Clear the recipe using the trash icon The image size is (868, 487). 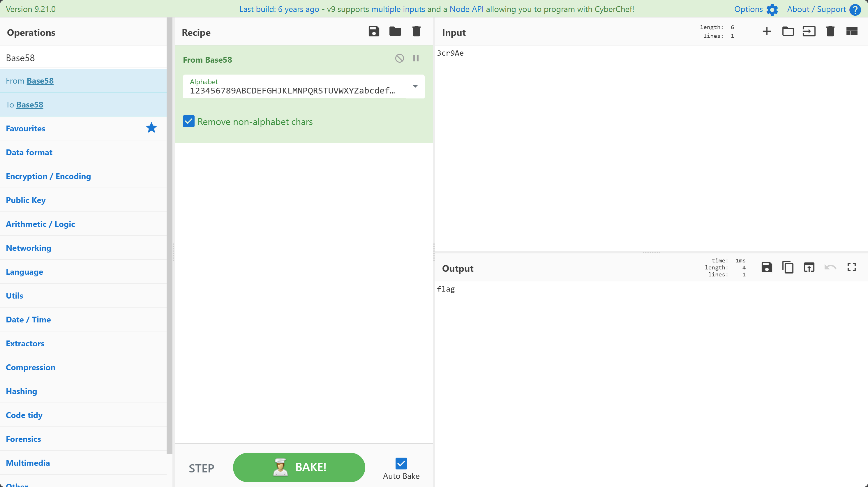coord(416,31)
